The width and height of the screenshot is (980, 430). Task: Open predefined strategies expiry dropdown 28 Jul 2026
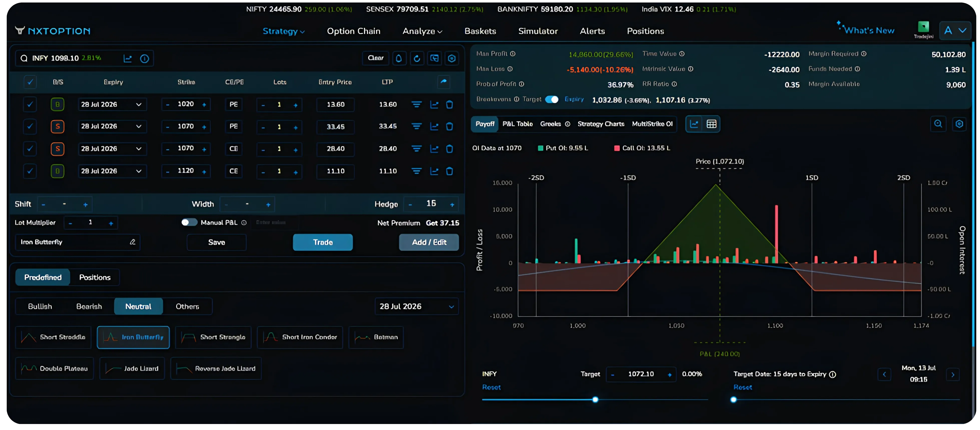417,307
